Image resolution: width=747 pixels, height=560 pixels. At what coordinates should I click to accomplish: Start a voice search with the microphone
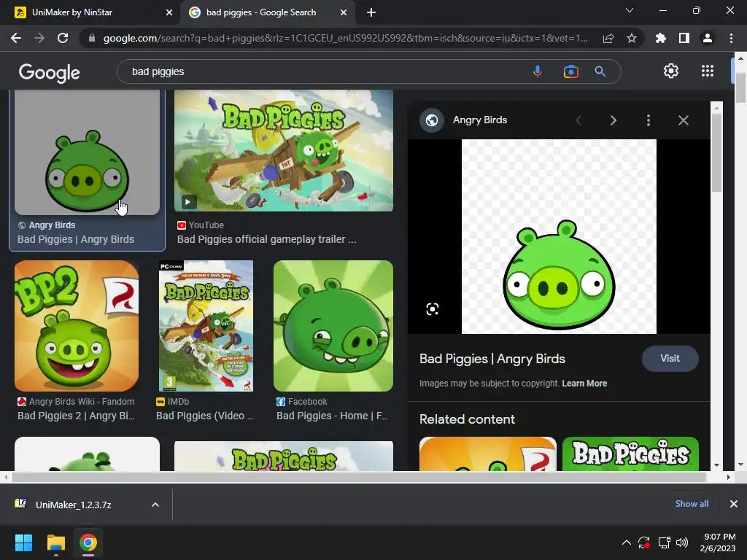click(x=538, y=71)
